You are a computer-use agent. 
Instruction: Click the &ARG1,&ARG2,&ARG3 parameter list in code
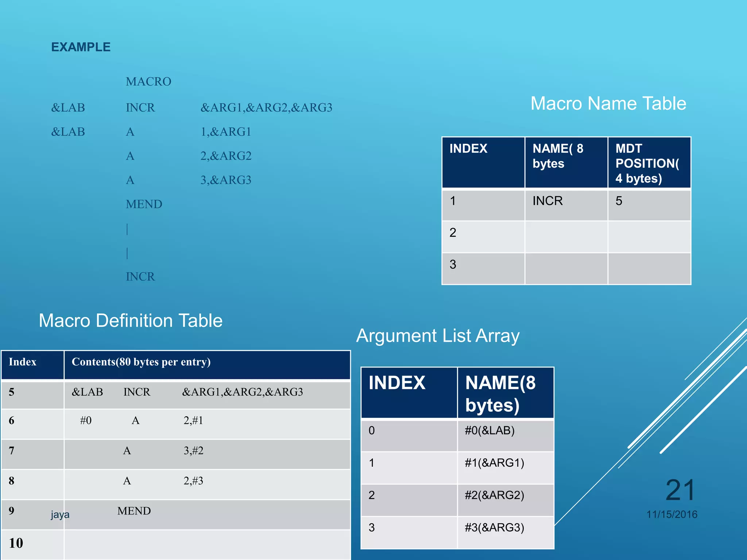[266, 108]
